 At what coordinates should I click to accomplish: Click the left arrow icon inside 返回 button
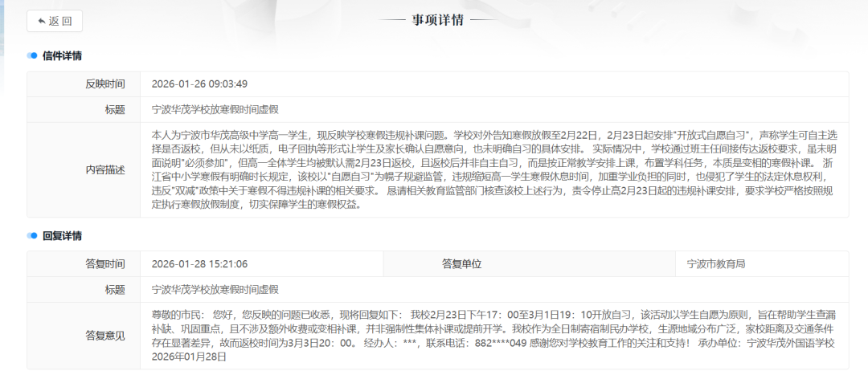click(41, 21)
